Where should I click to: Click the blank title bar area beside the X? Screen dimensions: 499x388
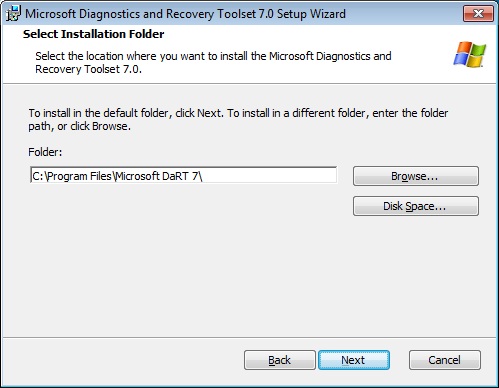(x=403, y=14)
